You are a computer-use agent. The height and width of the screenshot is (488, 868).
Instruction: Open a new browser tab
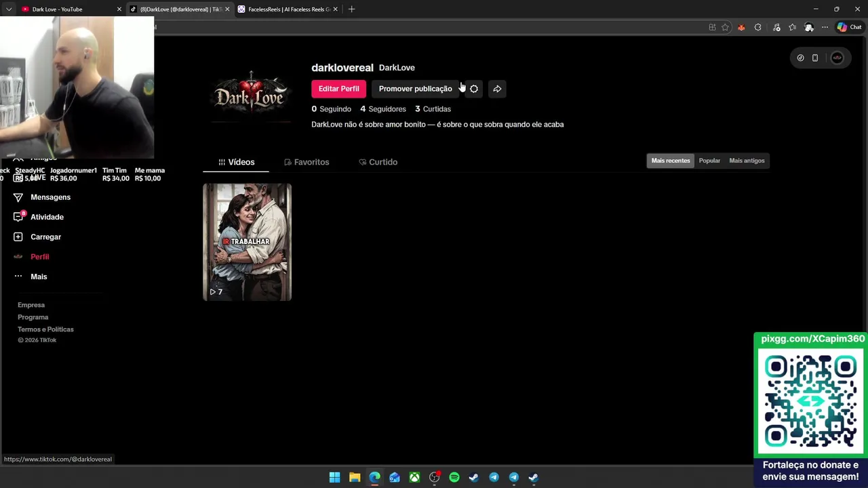351,9
